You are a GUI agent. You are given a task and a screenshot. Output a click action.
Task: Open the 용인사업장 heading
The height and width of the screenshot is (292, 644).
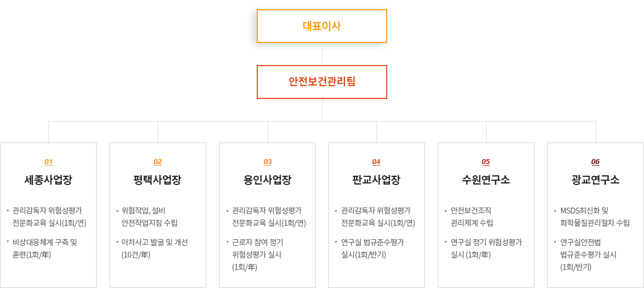tap(267, 180)
